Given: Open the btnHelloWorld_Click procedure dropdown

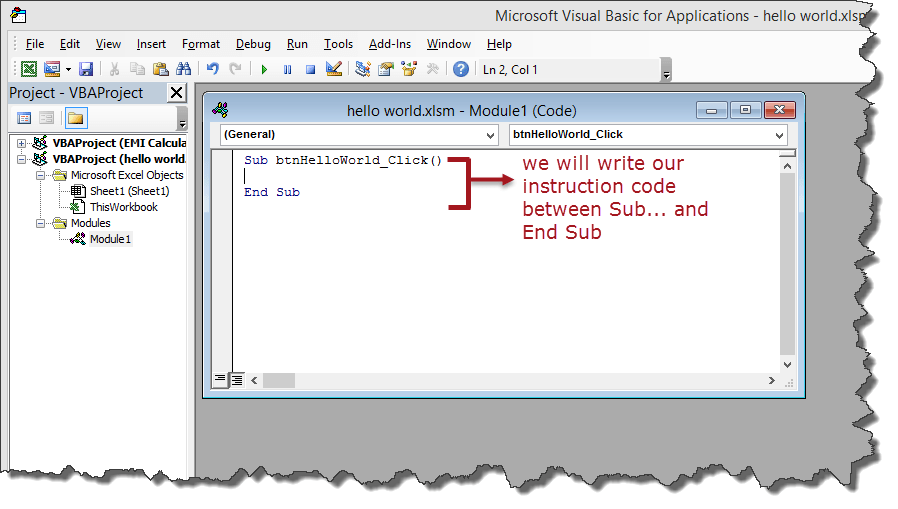Looking at the screenshot, I should click(x=647, y=134).
